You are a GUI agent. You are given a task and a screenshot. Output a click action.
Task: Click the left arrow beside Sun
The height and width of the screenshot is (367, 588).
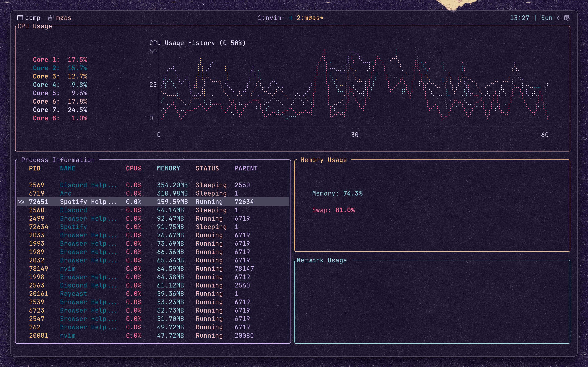(x=559, y=18)
